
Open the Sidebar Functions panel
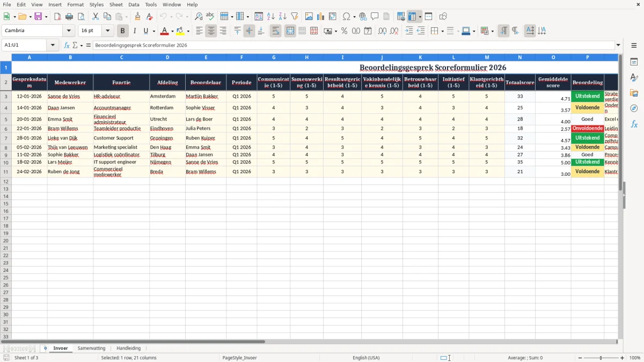pyautogui.click(x=634, y=124)
